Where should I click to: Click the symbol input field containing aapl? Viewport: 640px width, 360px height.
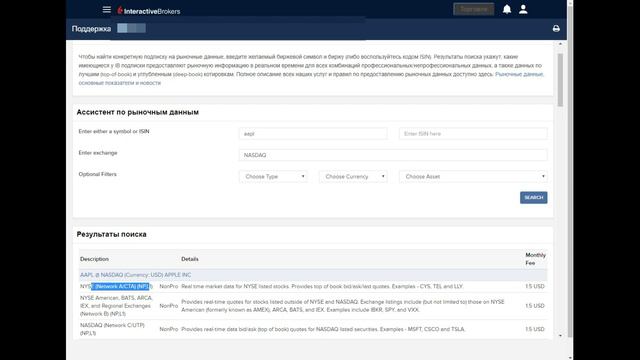click(313, 133)
